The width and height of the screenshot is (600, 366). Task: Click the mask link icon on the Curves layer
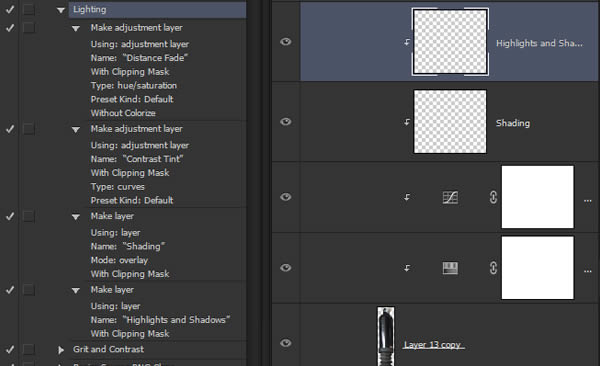pyautogui.click(x=493, y=197)
